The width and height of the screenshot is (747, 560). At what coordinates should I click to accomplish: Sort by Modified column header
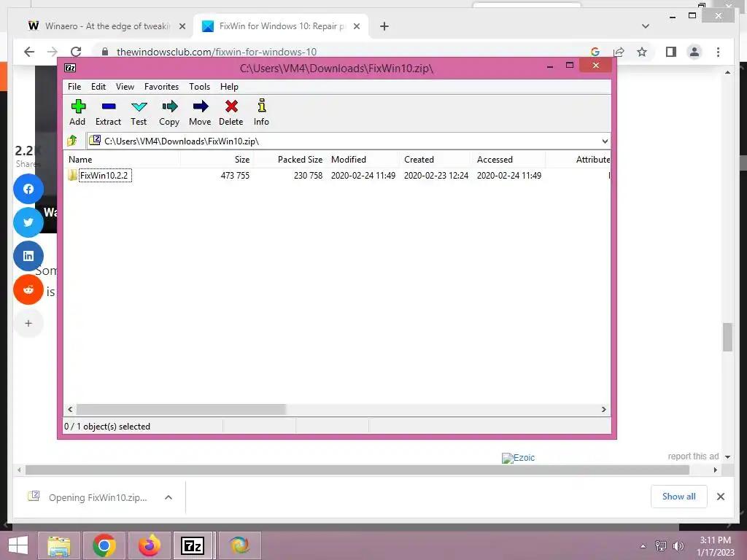(x=363, y=160)
